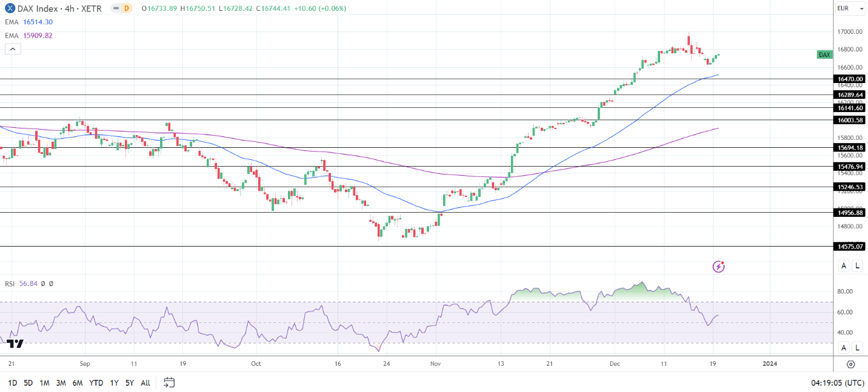Select the 1D time range
This screenshot has width=868, height=392.
[12, 383]
